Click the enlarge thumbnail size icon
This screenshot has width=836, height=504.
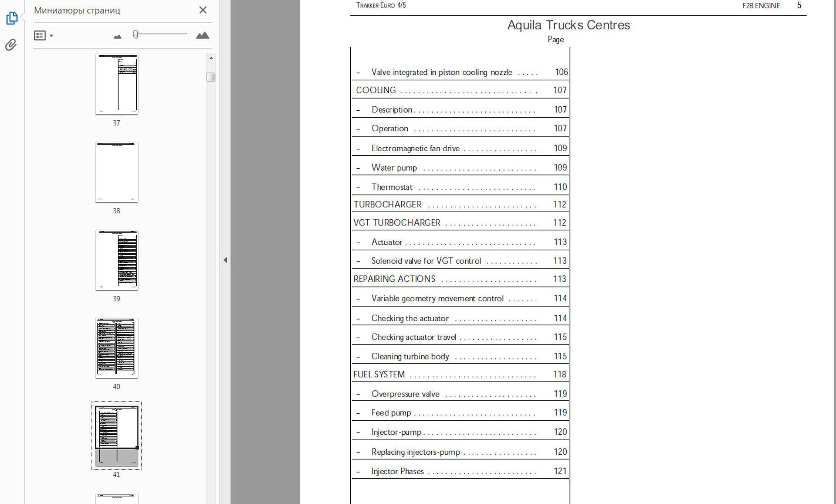pyautogui.click(x=202, y=35)
